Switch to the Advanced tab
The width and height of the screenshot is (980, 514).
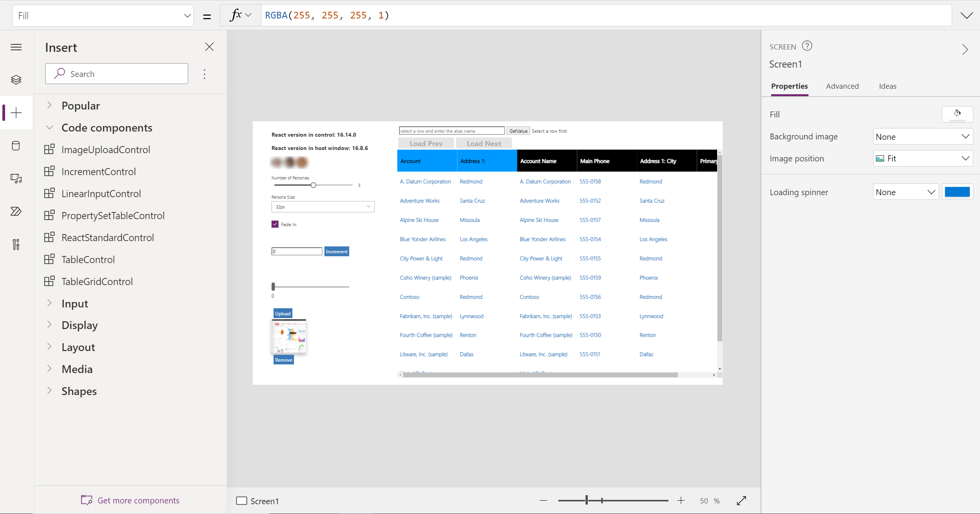[x=842, y=86]
